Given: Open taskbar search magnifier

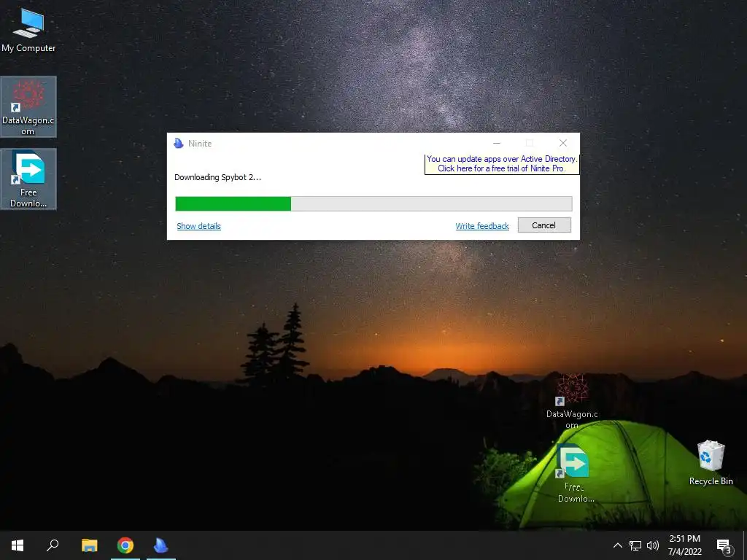Looking at the screenshot, I should (53, 545).
